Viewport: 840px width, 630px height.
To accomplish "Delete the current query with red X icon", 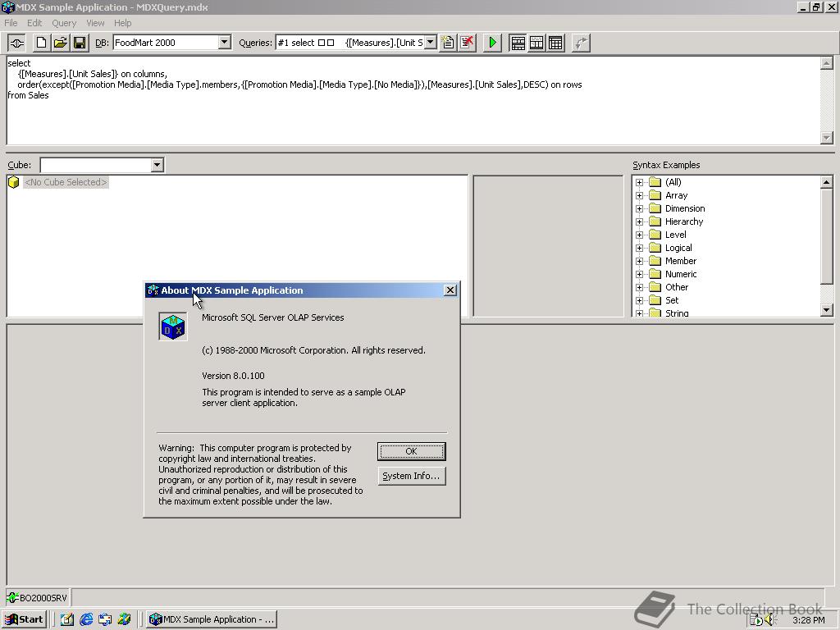I will tap(467, 43).
